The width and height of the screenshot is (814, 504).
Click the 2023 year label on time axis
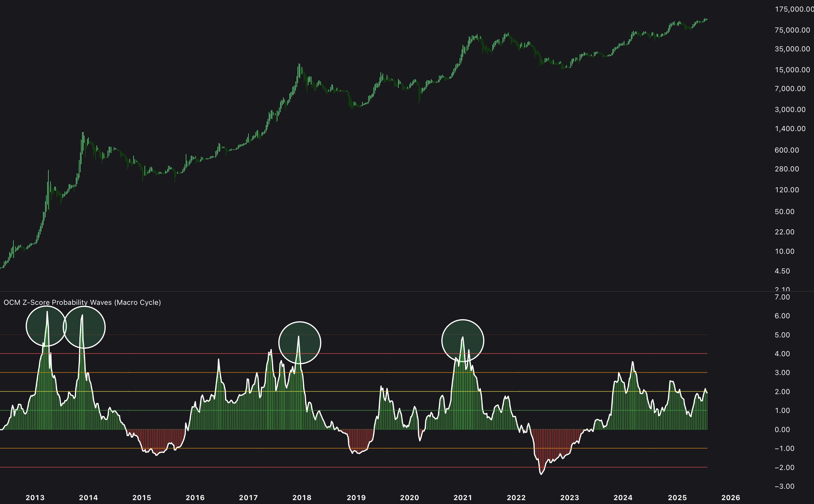569,498
